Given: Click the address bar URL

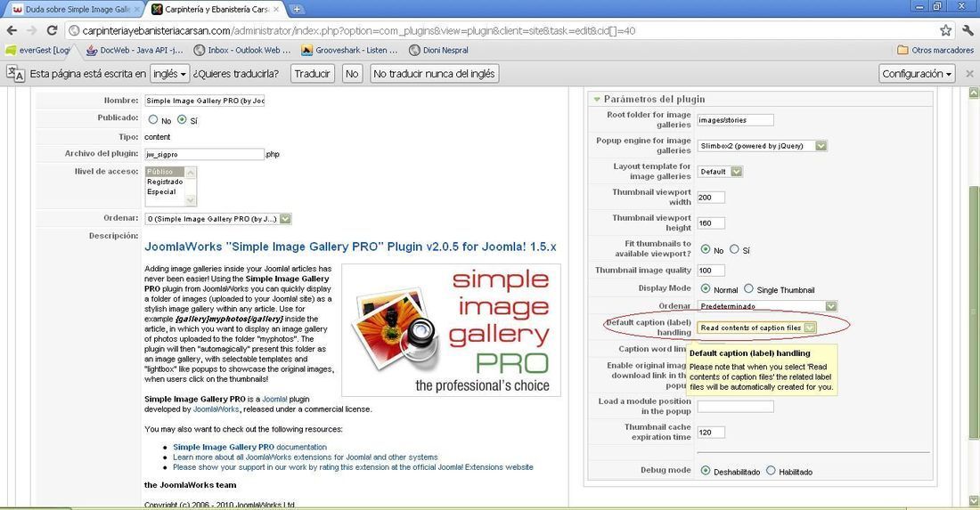Looking at the screenshot, I should point(359,30).
